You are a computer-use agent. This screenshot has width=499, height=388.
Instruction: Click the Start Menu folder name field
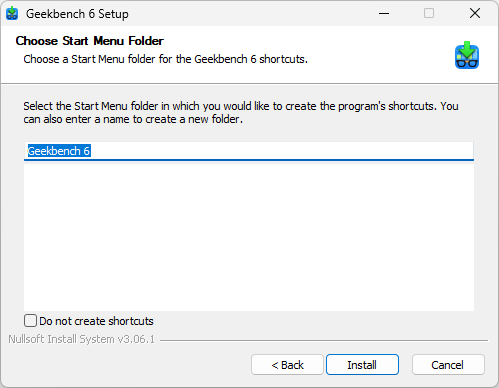pyautogui.click(x=249, y=151)
